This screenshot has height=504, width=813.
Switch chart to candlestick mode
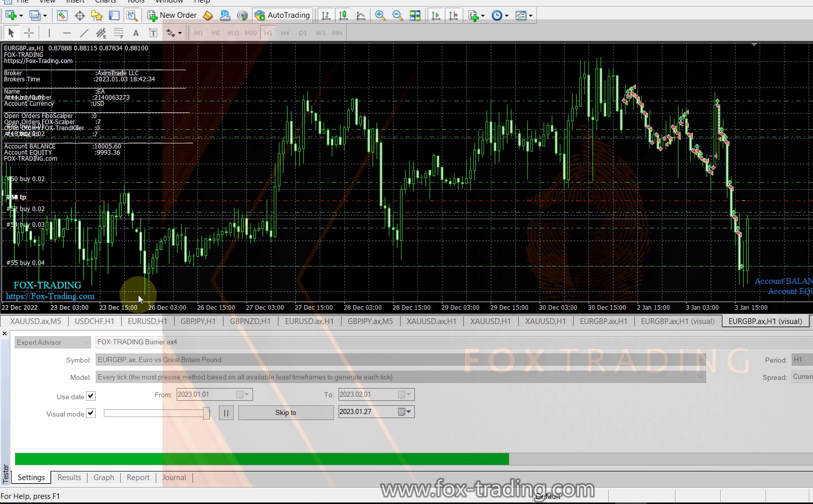coord(343,15)
